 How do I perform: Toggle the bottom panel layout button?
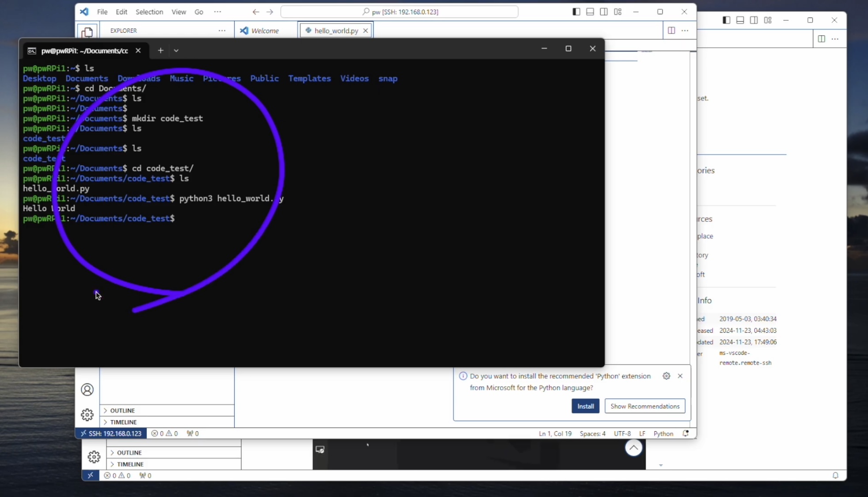(590, 12)
